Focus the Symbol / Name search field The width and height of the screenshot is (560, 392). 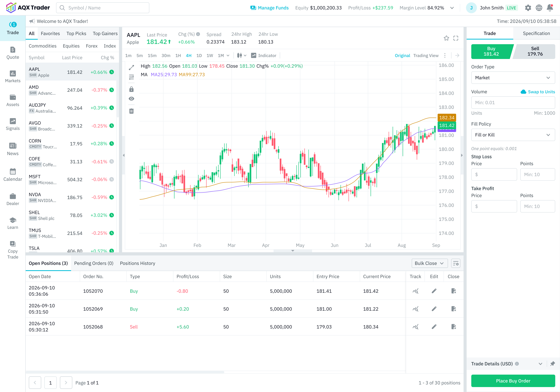[x=103, y=8]
